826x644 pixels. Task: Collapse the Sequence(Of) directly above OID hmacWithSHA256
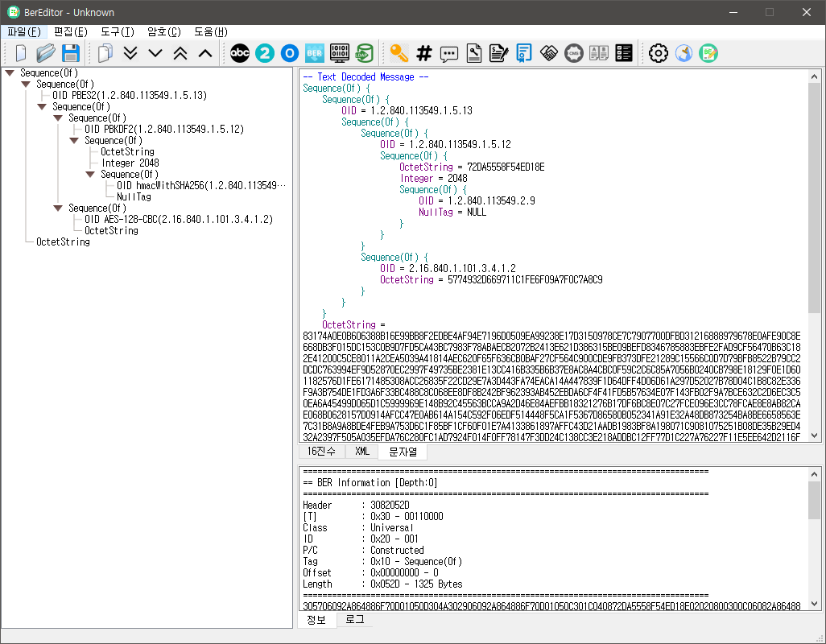click(x=90, y=175)
